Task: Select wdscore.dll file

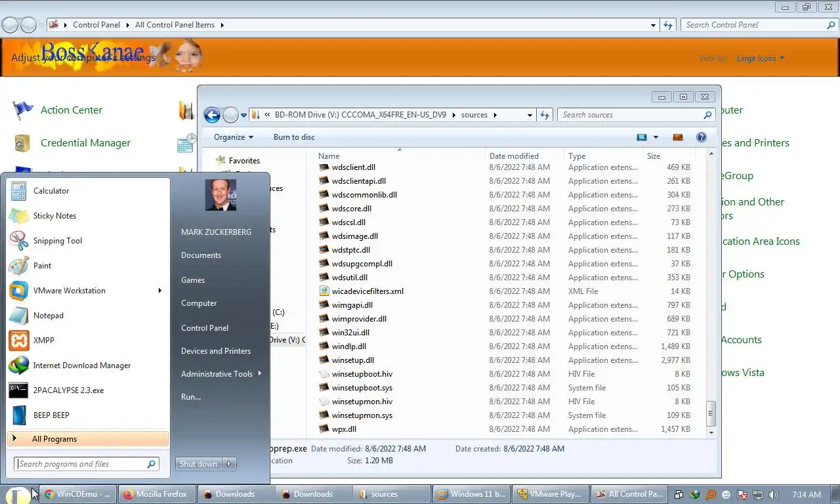Action: click(351, 209)
